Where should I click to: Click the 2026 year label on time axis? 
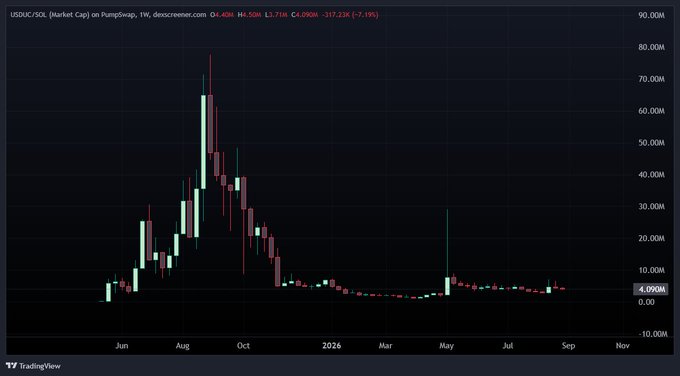tap(332, 346)
